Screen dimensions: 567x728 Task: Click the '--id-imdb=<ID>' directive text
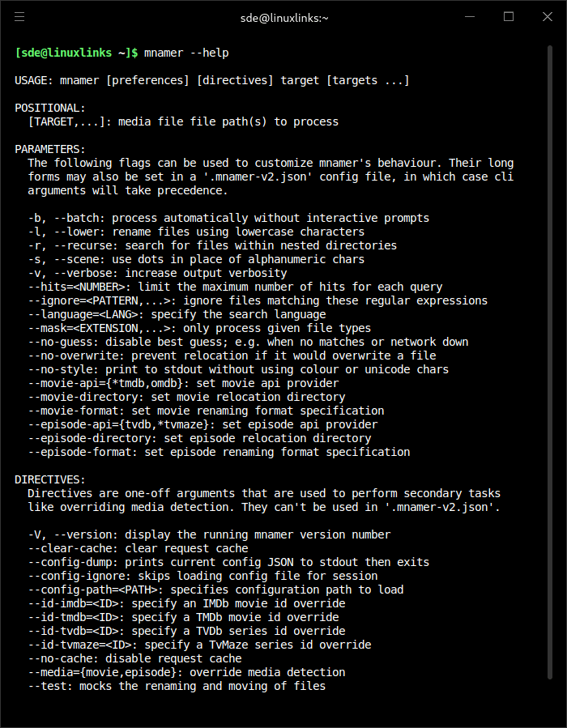coord(76,603)
